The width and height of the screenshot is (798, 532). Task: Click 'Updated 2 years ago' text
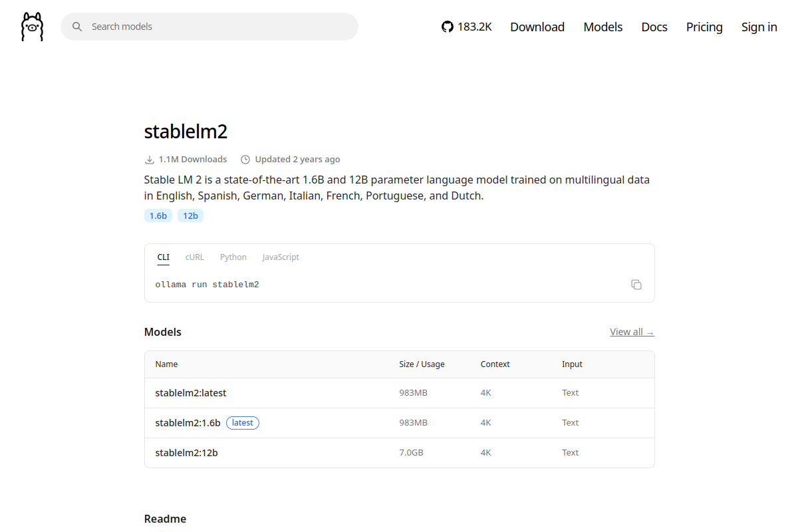click(x=297, y=160)
